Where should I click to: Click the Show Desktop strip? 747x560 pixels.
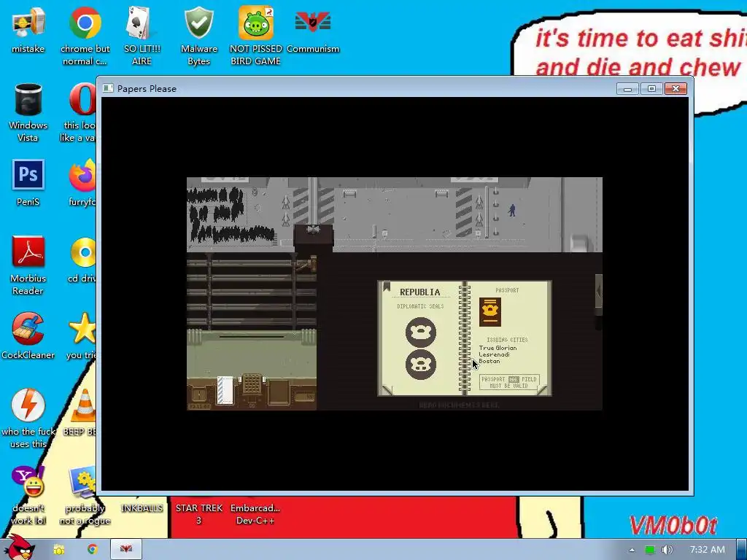click(x=742, y=550)
